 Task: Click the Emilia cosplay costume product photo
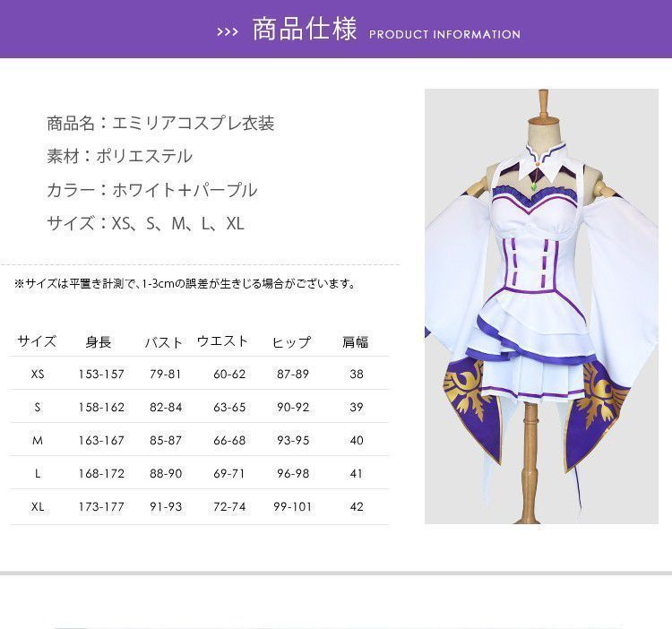click(541, 306)
